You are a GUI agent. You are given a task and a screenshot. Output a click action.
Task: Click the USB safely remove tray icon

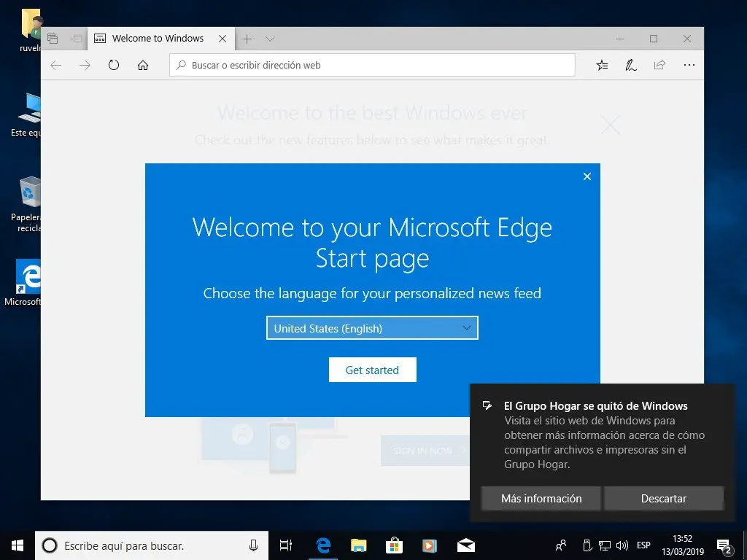pos(587,545)
